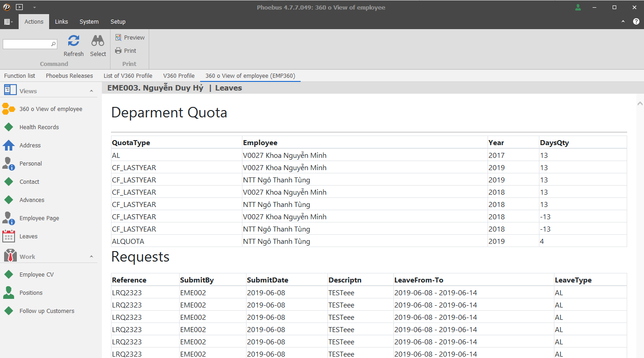Open the quick access dropdown arrow in title bar
644x358 pixels.
tap(35, 7)
